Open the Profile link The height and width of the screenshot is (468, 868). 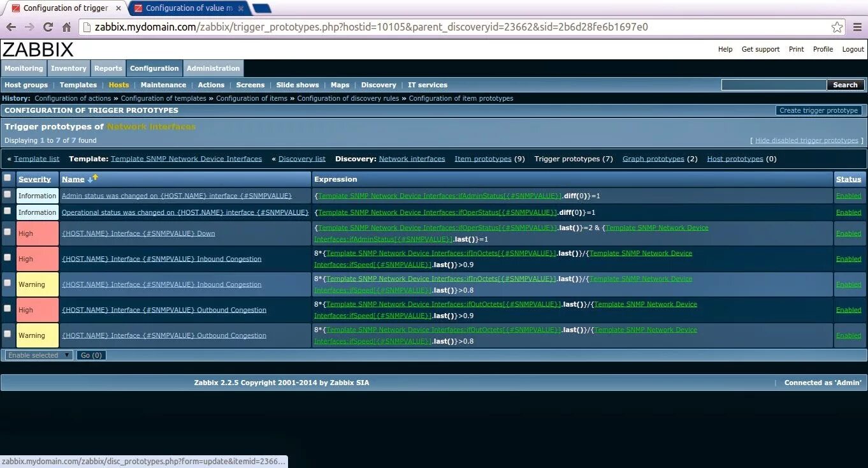point(823,49)
